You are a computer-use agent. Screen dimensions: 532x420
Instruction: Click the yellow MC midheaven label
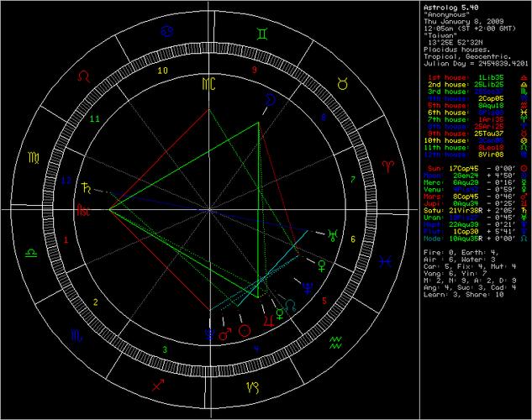coord(208,84)
